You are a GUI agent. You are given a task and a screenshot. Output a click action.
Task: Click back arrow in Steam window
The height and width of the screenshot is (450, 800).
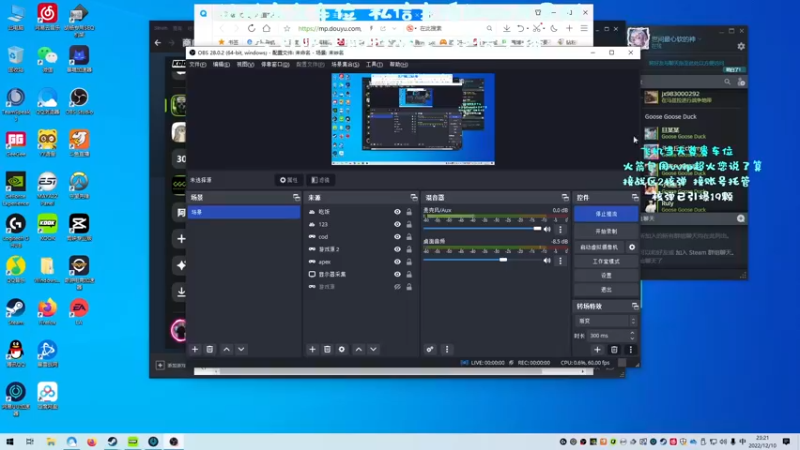tap(158, 43)
